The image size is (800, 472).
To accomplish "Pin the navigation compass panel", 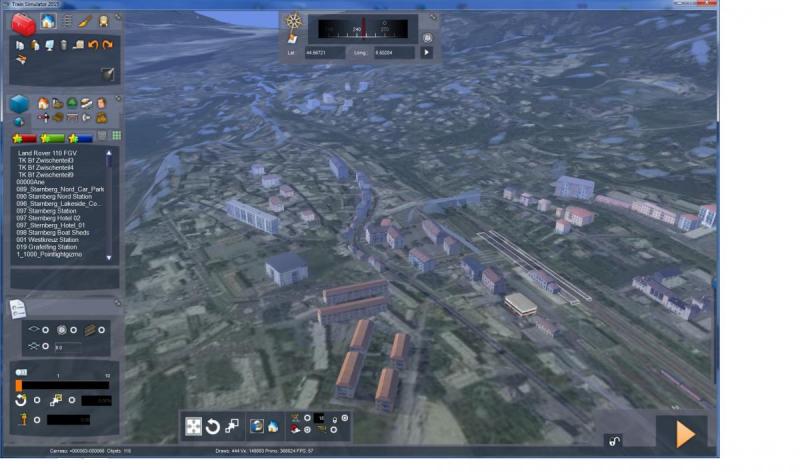I will [x=433, y=17].
